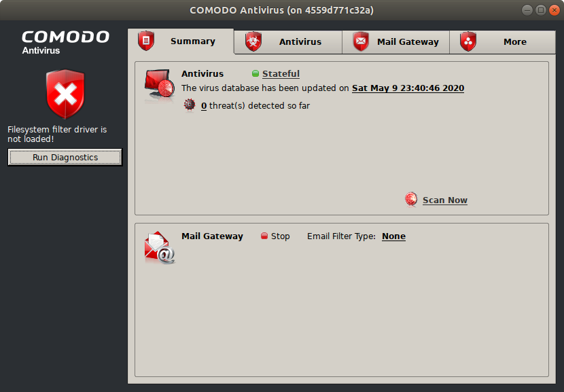Click the Mail Gateway envelope icon
Screen dimensions: 564x392
coord(159,248)
